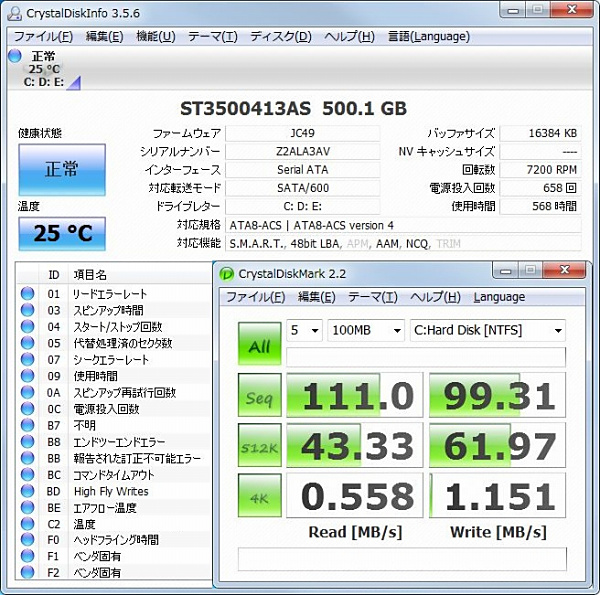Click status orb for 09 使用時間
Viewport: 600px width, 595px height.
click(27, 376)
